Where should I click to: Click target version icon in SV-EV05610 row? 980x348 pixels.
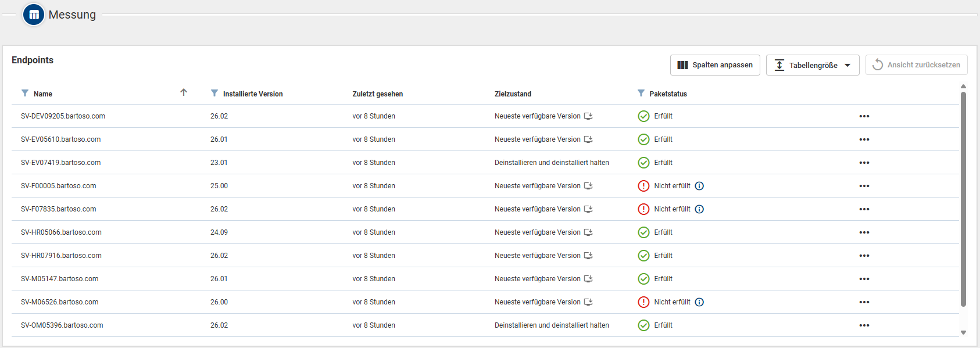(x=588, y=139)
